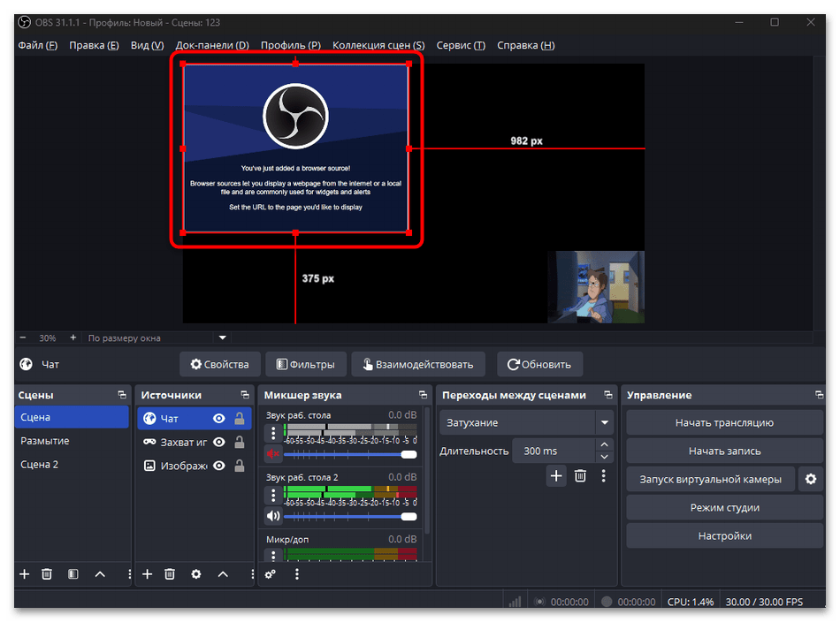Adjust Звук раб. стола 2 volume slider
840x622 pixels.
pyautogui.click(x=350, y=517)
